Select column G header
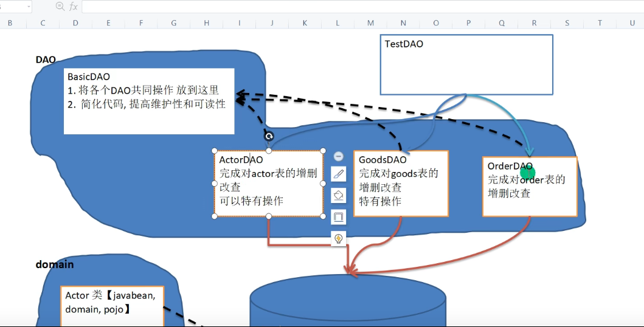 [x=174, y=23]
